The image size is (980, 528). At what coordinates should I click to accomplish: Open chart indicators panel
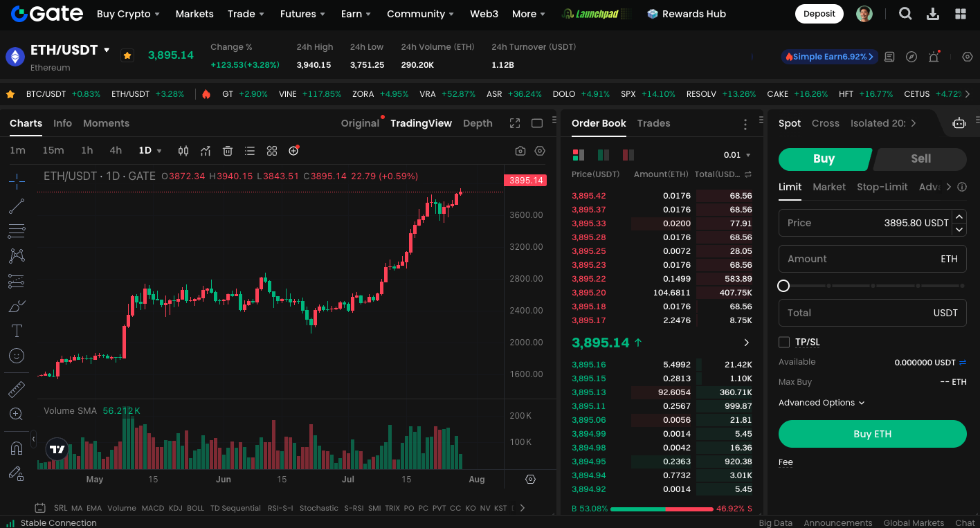coord(206,151)
